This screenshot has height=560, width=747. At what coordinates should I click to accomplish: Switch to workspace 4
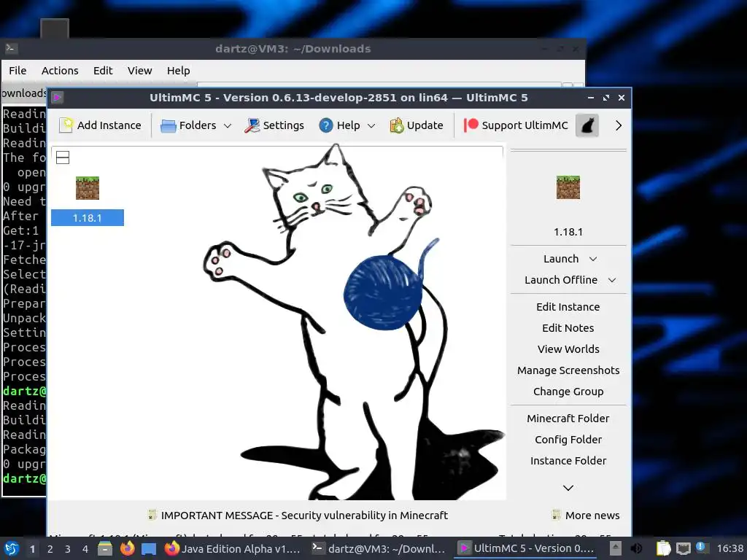point(85,549)
